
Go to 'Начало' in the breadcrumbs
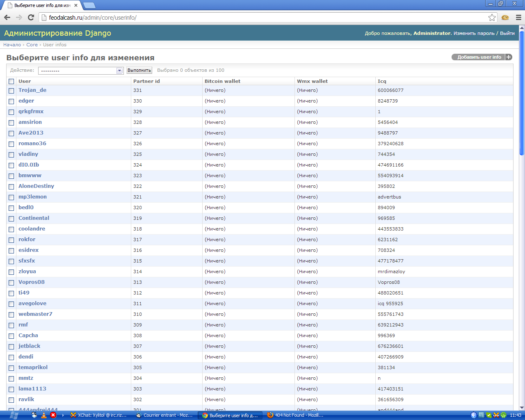coord(12,45)
